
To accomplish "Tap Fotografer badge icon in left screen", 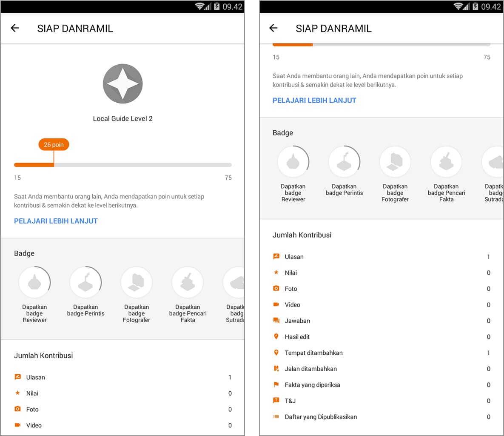I will pyautogui.click(x=137, y=283).
